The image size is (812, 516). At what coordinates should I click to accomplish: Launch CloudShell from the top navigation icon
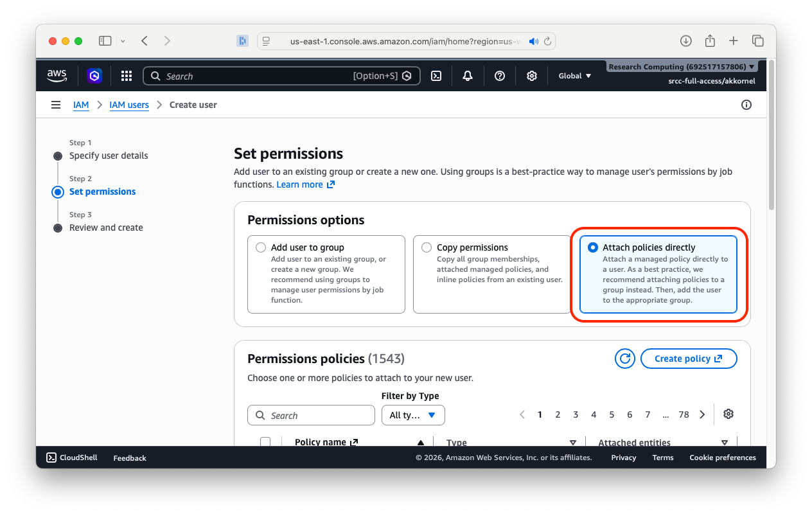coord(436,76)
